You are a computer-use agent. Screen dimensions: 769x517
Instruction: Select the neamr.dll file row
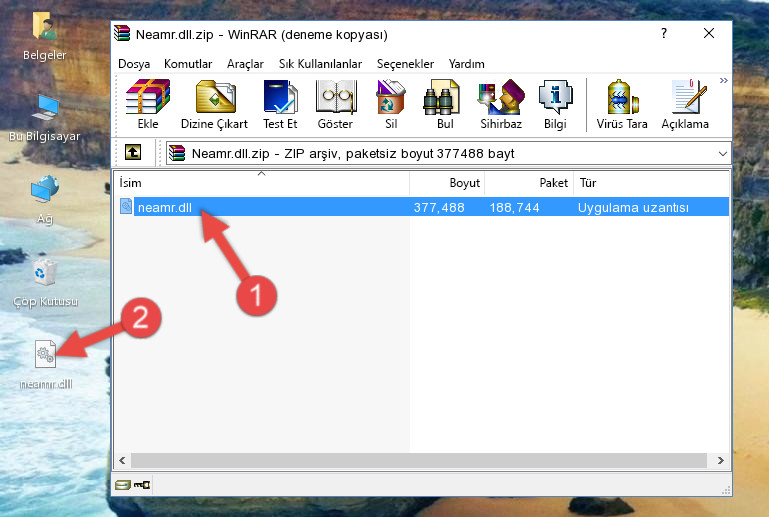click(424, 207)
